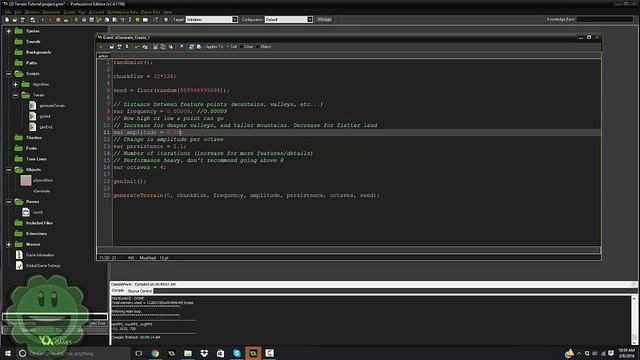Open Skype from the taskbar

tap(237, 353)
